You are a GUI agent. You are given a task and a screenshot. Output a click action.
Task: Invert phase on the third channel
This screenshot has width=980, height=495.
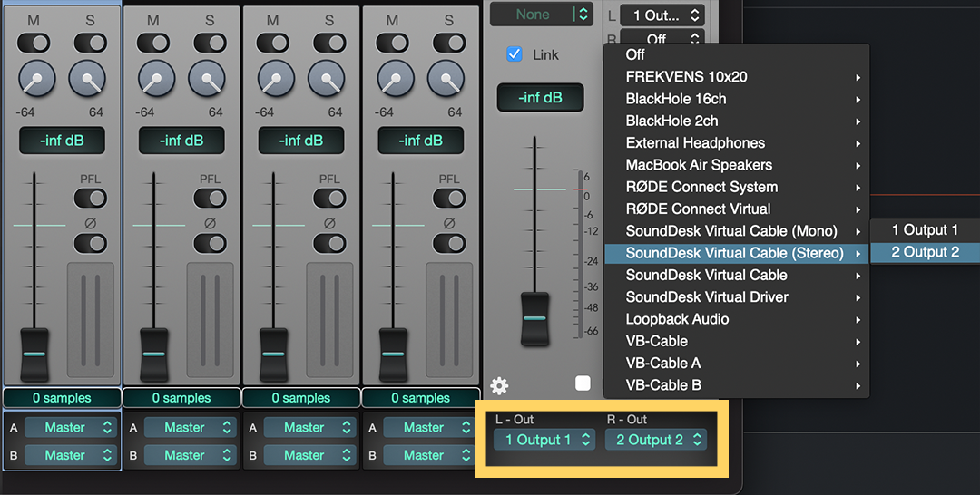(x=329, y=243)
